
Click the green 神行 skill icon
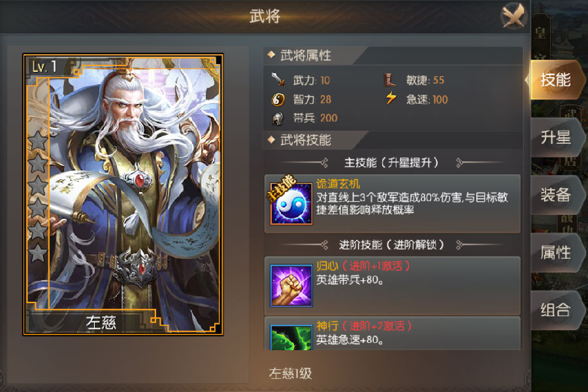tap(291, 337)
